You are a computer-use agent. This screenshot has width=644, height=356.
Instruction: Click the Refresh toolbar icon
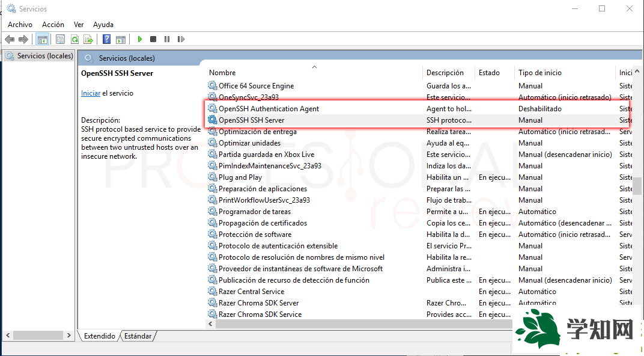(x=74, y=40)
